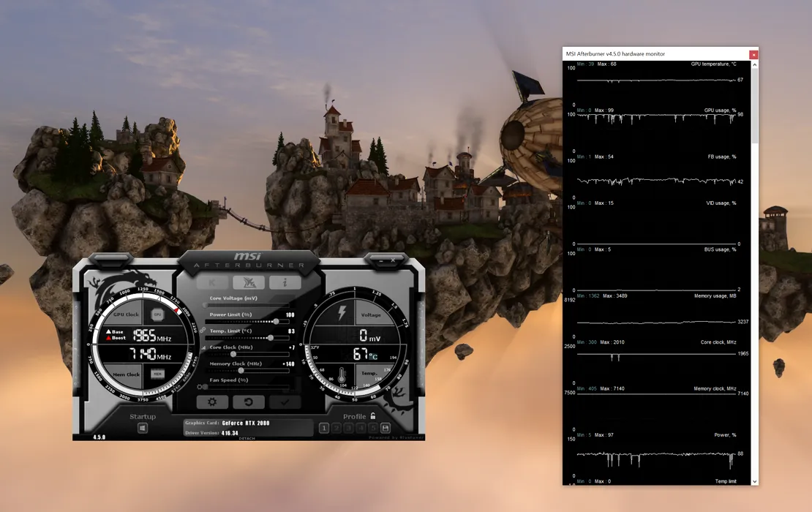
Task: Click the 'GPU usage, %' graph label
Action: (x=720, y=110)
